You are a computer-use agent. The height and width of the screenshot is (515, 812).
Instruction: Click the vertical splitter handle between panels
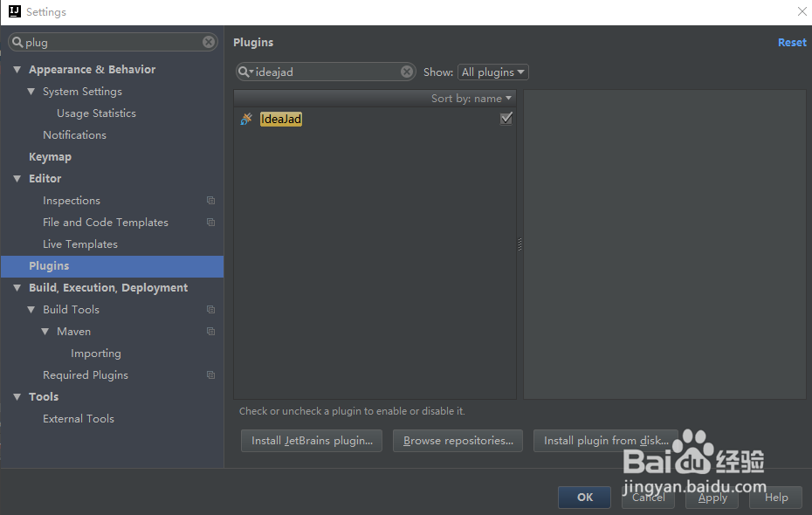[520, 244]
